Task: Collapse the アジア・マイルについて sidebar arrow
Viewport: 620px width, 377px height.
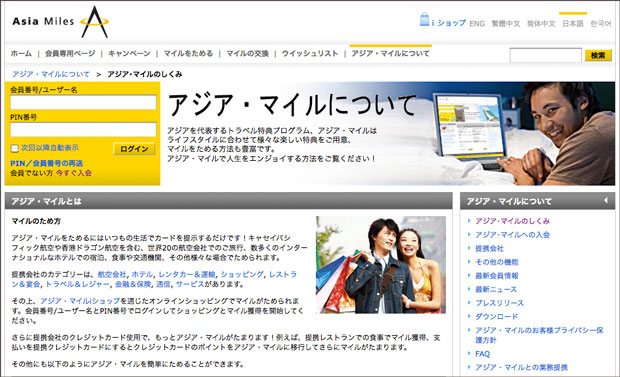Action: coord(605,201)
